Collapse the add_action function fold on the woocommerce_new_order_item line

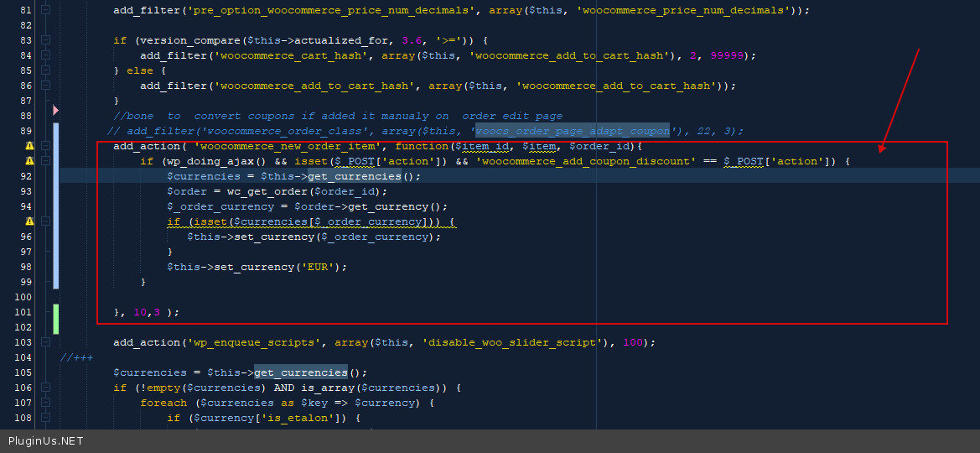[46, 146]
